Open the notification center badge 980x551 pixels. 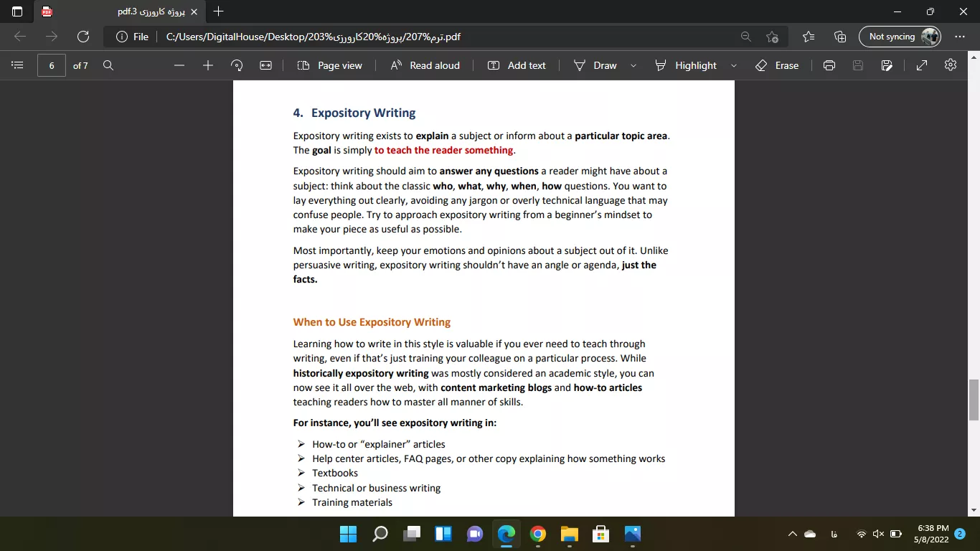pyautogui.click(x=960, y=534)
